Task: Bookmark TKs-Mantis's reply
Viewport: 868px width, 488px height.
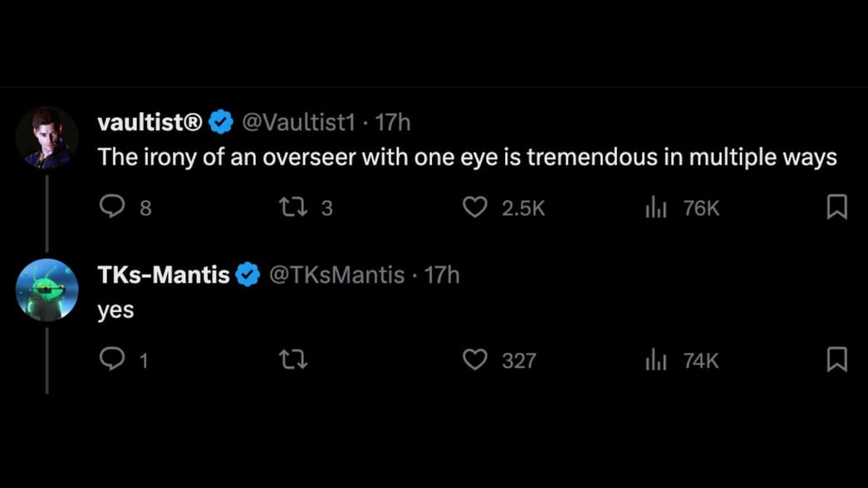Action: (x=837, y=359)
